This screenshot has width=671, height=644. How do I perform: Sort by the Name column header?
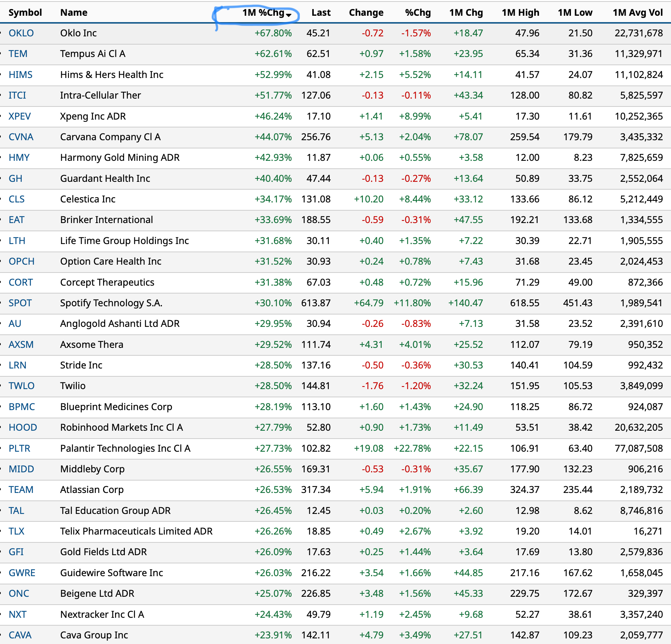pos(73,13)
